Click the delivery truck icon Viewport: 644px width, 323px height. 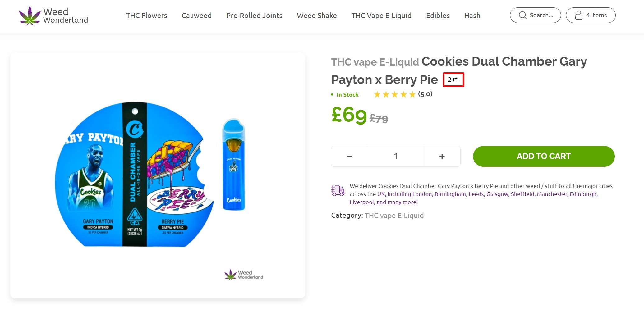(x=338, y=190)
